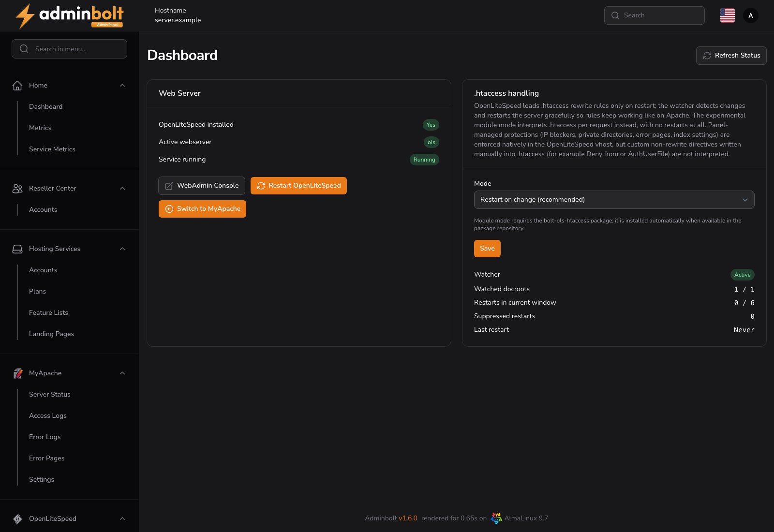Click the v1.6.0 version link
The width and height of the screenshot is (774, 532).
(408, 518)
